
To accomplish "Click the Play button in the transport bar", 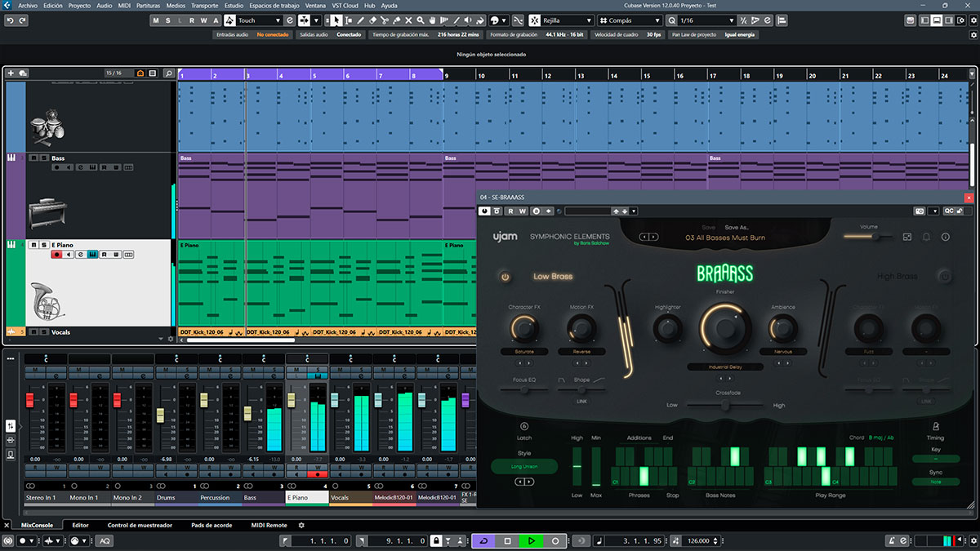I will click(531, 540).
